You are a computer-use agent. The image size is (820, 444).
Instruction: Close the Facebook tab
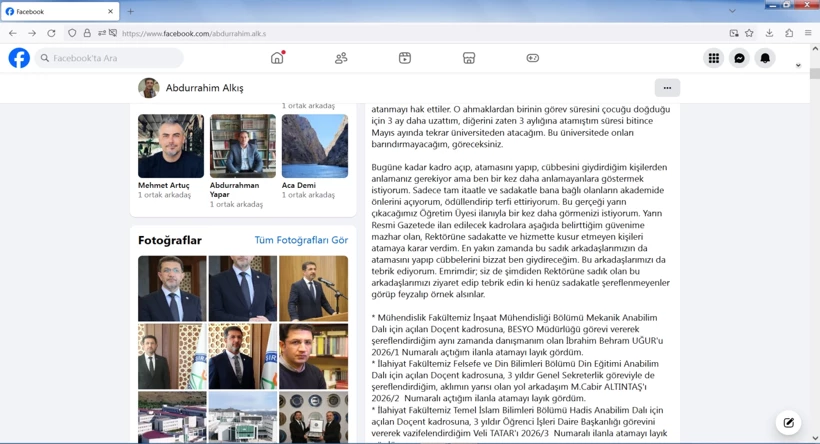[x=110, y=11]
